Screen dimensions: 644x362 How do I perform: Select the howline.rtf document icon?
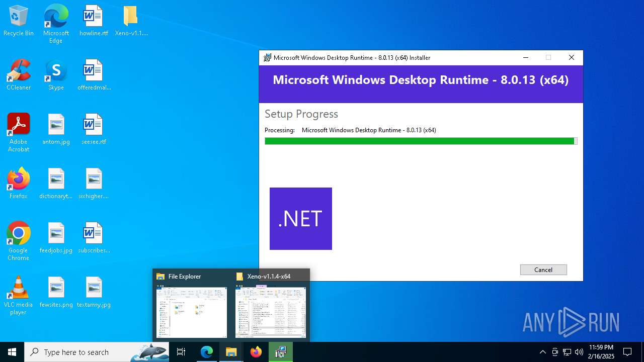coord(94,21)
